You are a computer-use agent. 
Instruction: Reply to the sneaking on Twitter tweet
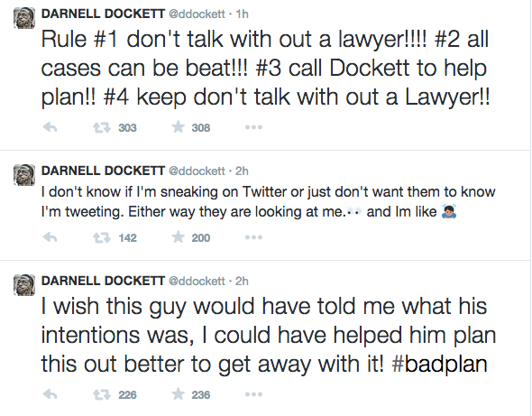coord(50,237)
